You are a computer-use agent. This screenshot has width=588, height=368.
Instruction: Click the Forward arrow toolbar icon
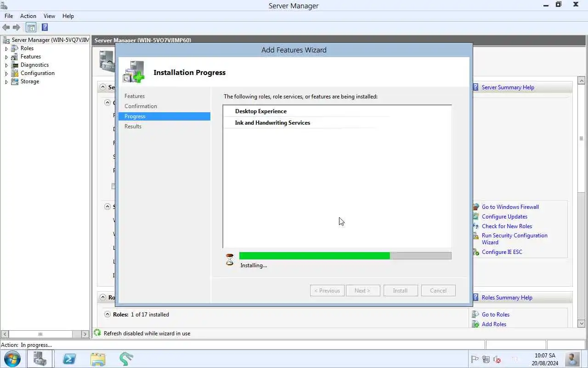17,27
